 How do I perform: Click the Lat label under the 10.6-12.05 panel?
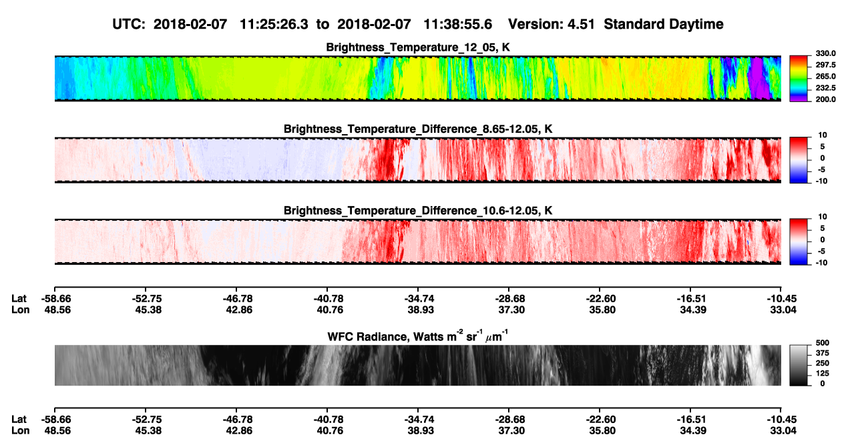(x=19, y=298)
